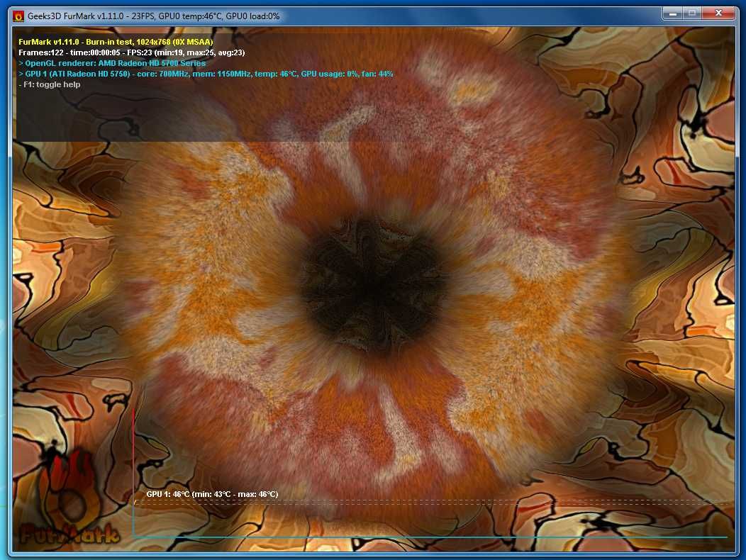Click the 'GPU 1: 46°C (min: 43°C - max: 46°C)' label
This screenshot has width=746, height=560.
212,494
